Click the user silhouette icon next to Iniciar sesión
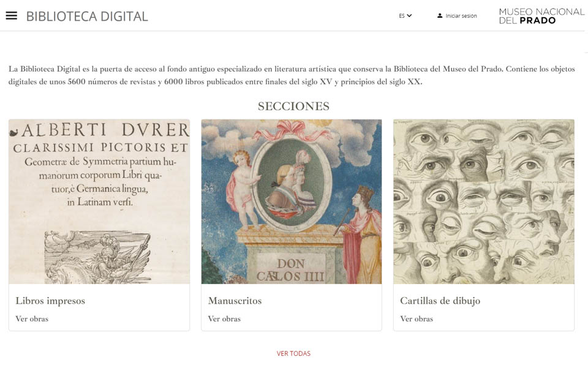Screen dimensions: 588x392 click(x=440, y=15)
